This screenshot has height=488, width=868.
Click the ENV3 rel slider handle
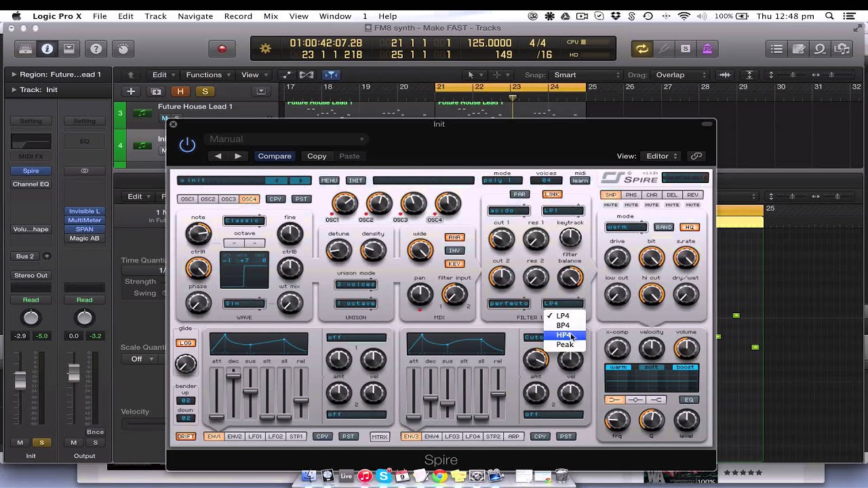pos(498,393)
